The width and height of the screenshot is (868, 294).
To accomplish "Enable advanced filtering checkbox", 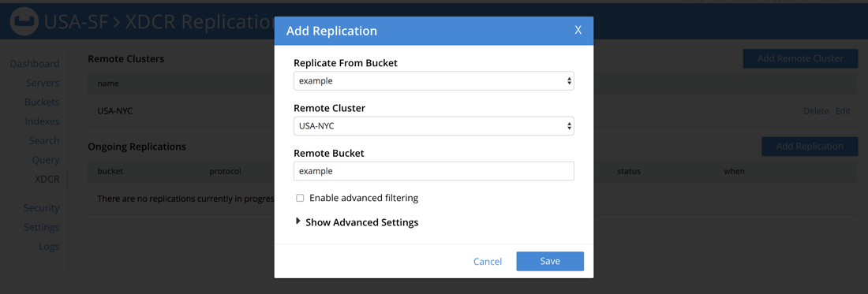I will pos(300,198).
